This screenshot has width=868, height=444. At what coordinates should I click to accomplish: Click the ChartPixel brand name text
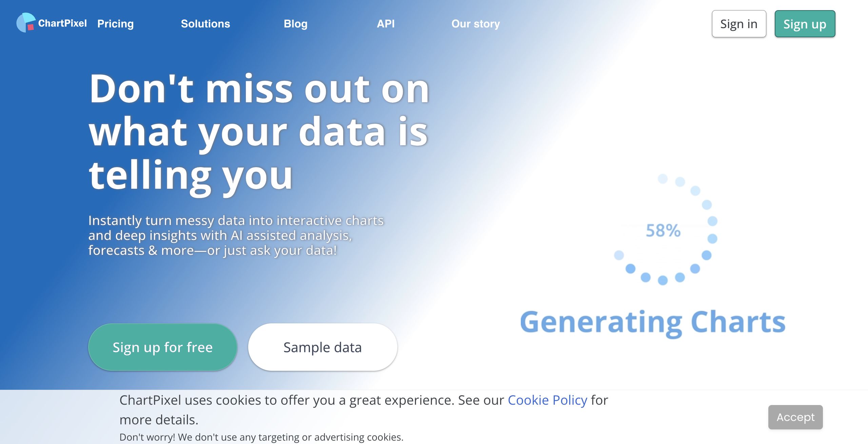click(x=62, y=23)
